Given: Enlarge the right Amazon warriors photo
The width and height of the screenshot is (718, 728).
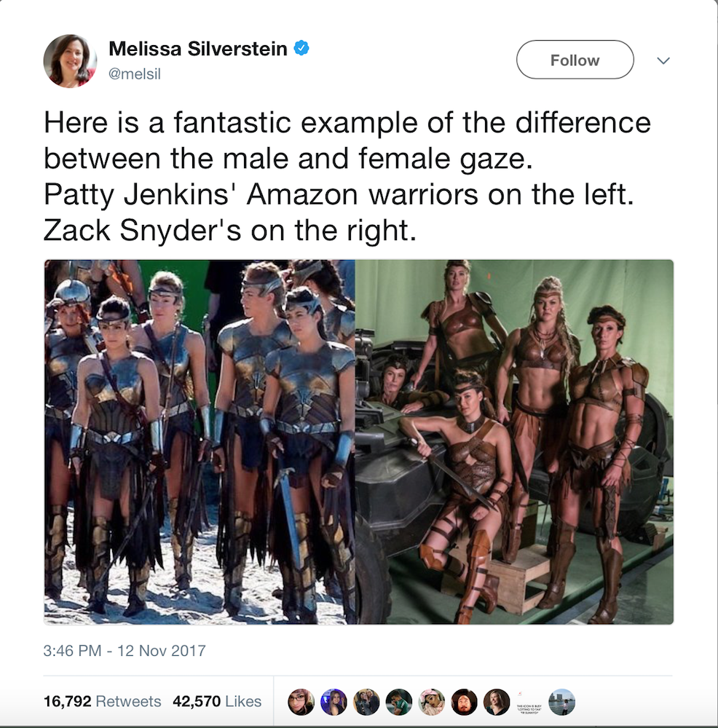Looking at the screenshot, I should pyautogui.click(x=514, y=442).
